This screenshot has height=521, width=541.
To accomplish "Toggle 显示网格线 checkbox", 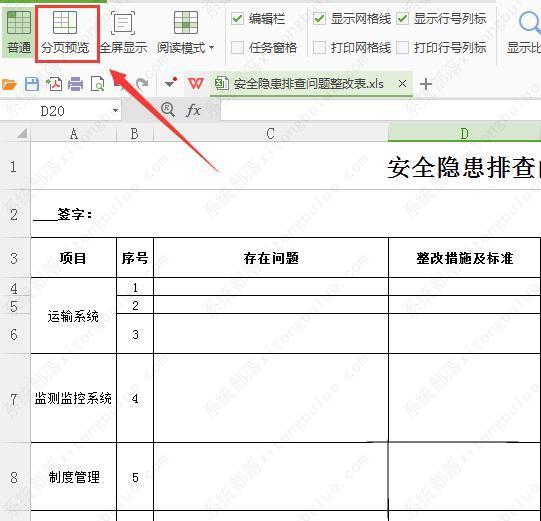I will (319, 18).
